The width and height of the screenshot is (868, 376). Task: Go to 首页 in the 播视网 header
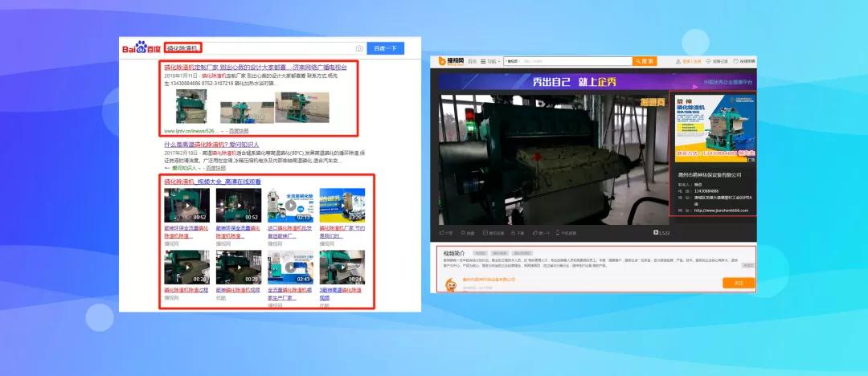472,61
